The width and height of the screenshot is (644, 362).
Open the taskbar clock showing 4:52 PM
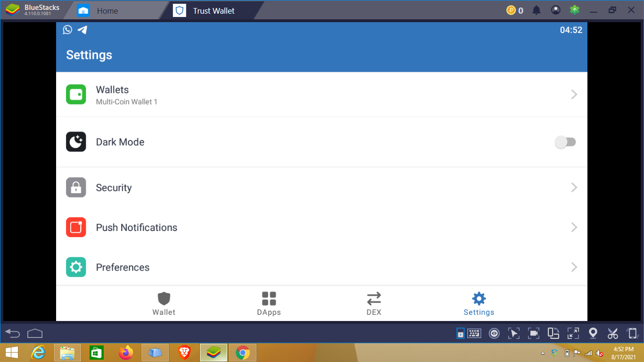[x=624, y=353]
